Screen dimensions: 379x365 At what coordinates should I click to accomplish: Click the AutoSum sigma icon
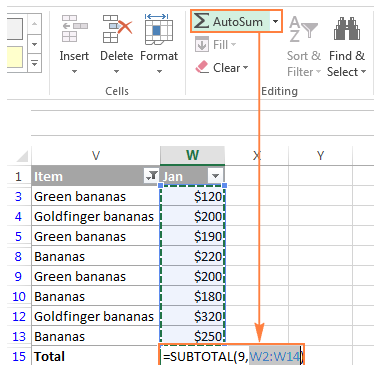click(x=201, y=22)
